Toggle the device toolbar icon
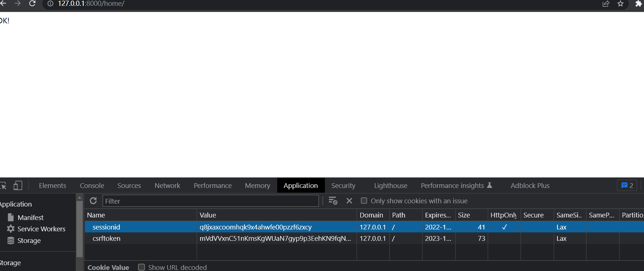The height and width of the screenshot is (271, 644). tap(18, 185)
